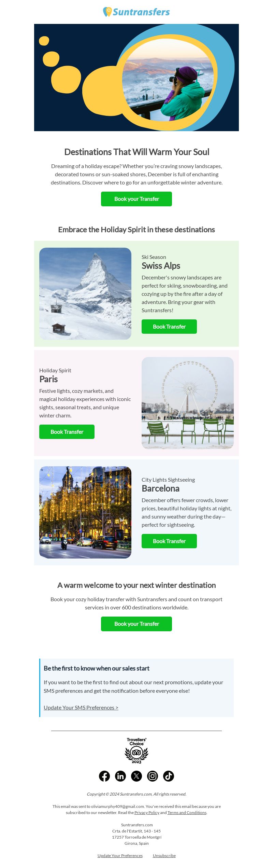Book Transfer for Paris
Viewport: 273px width, 868px height.
pyautogui.click(x=67, y=432)
